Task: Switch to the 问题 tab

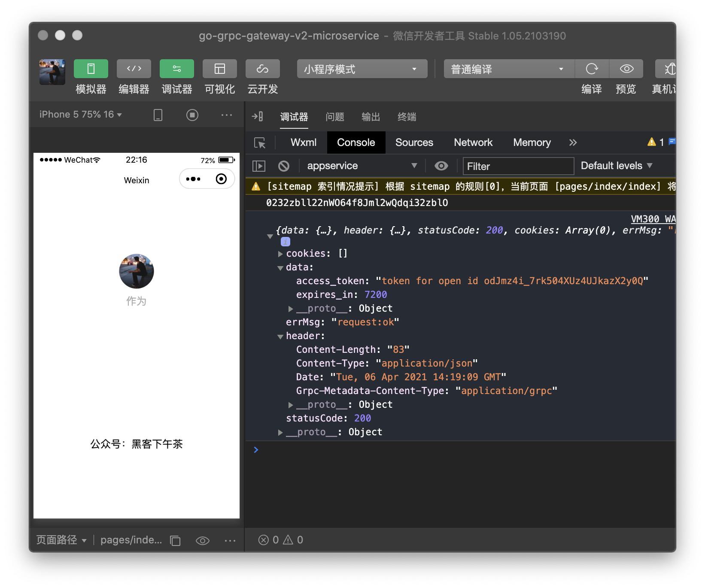Action: [335, 117]
